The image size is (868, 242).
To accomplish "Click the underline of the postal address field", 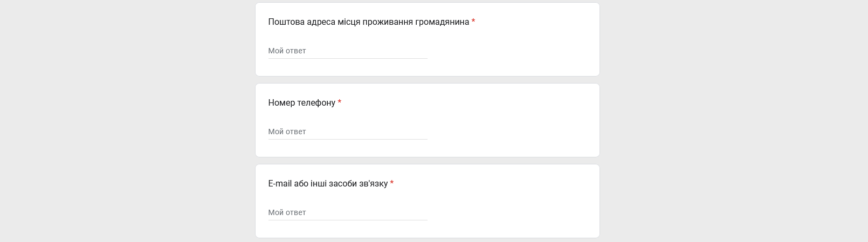I will pos(347,58).
